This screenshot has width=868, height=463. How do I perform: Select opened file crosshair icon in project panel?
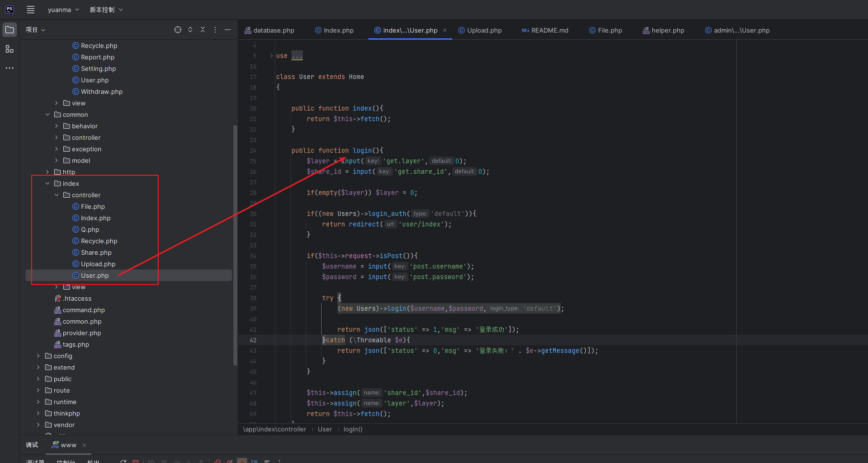[178, 30]
